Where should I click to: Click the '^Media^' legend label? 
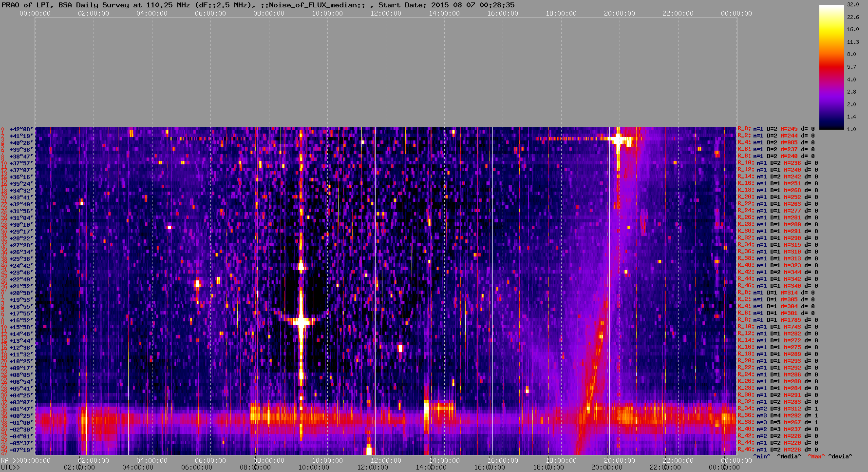[x=789, y=456]
